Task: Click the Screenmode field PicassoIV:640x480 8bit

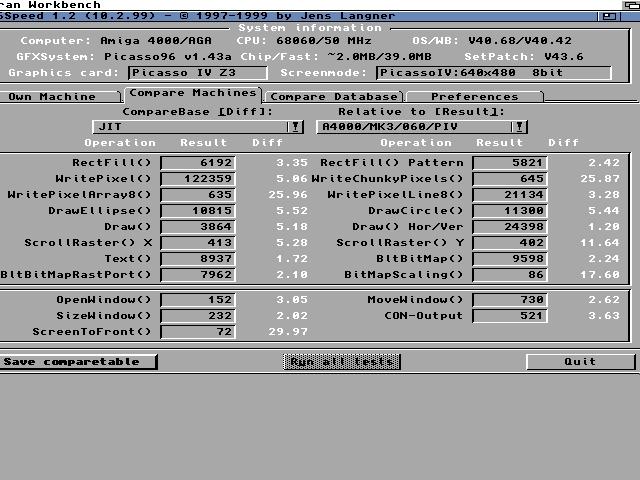Action: (x=494, y=73)
